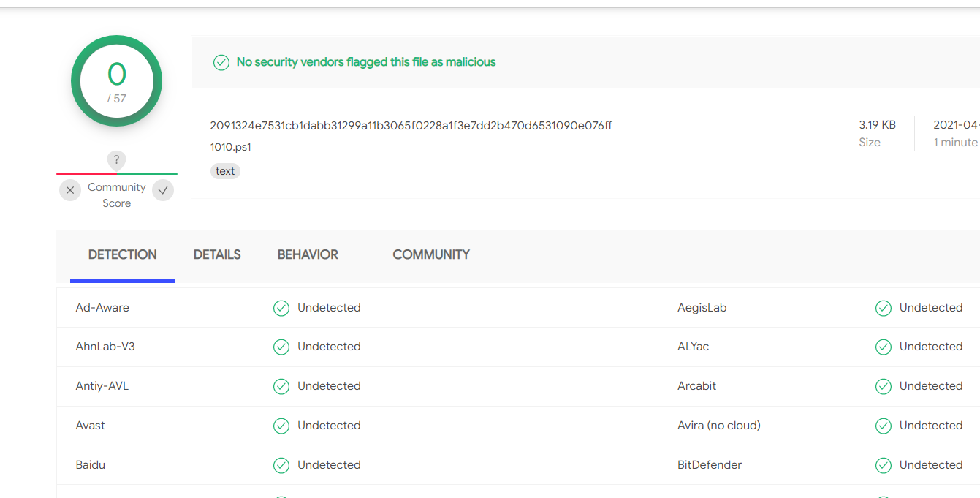Click the 1010.ps1 file name
980x498 pixels.
coord(231,147)
